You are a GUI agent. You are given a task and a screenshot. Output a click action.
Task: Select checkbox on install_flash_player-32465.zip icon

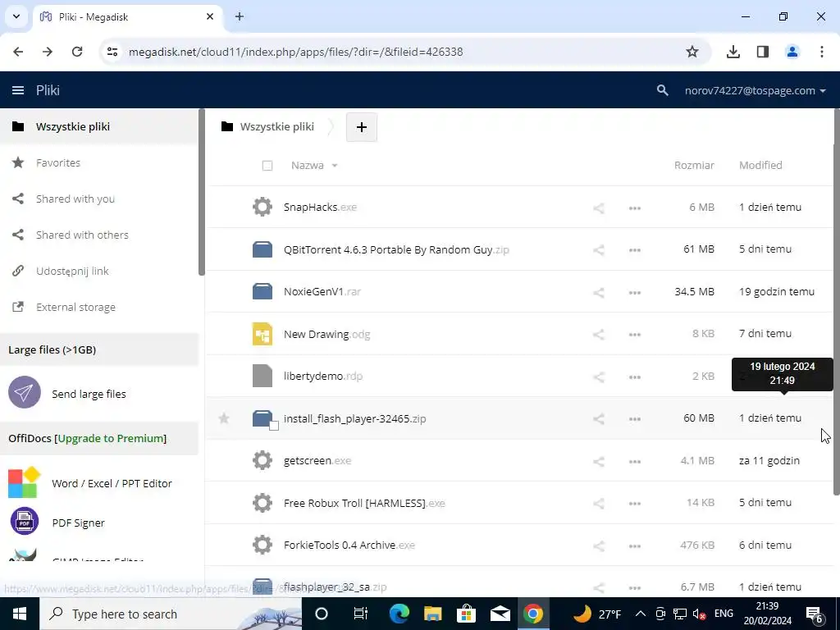coord(274,426)
